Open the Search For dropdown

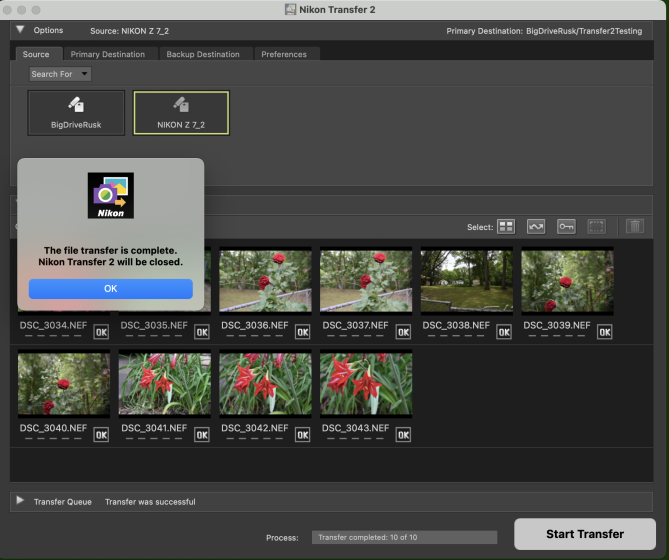pos(60,74)
